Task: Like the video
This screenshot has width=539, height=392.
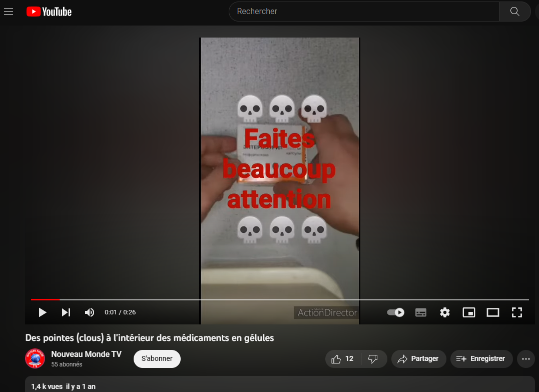Action: (343, 359)
